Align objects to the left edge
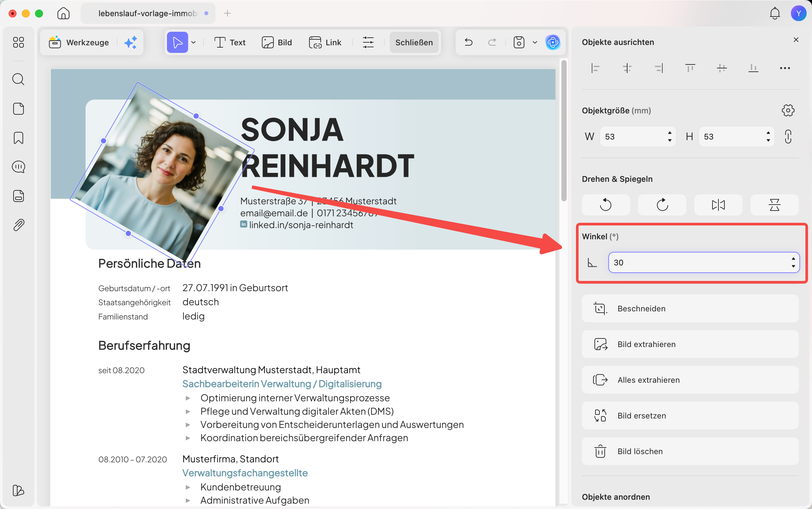The image size is (812, 509). (595, 68)
